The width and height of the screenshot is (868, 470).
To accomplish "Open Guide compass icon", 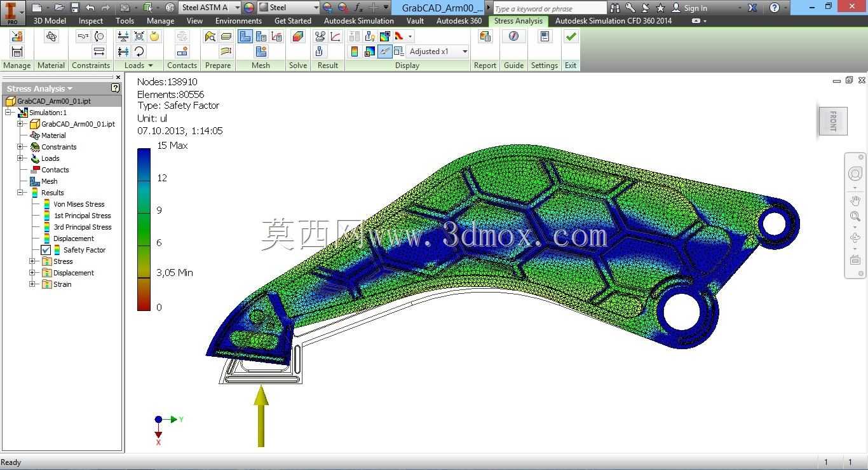I will [513, 36].
